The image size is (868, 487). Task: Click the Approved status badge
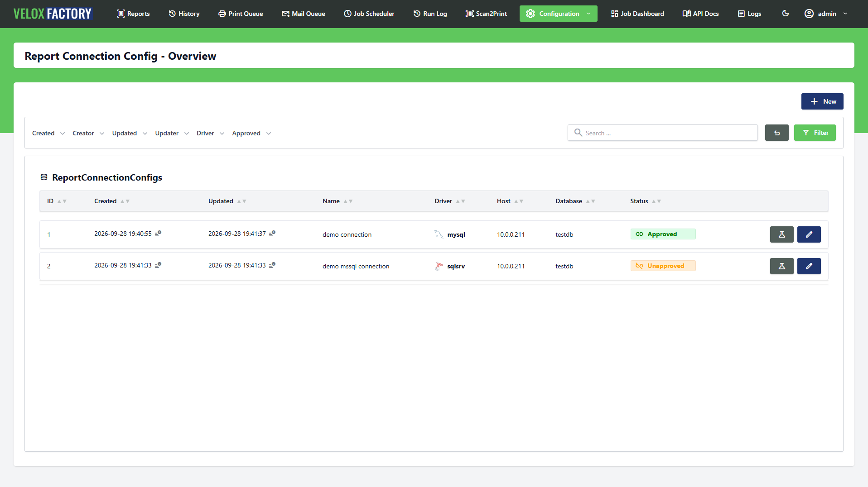(663, 234)
